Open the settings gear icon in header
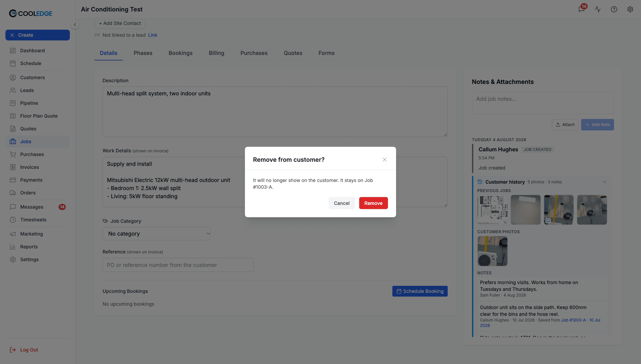 click(x=630, y=9)
